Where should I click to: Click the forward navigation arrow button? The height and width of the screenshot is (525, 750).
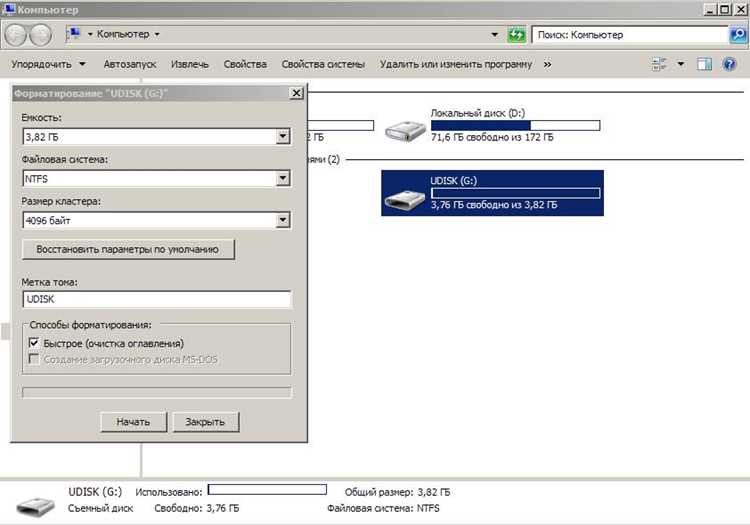[41, 34]
